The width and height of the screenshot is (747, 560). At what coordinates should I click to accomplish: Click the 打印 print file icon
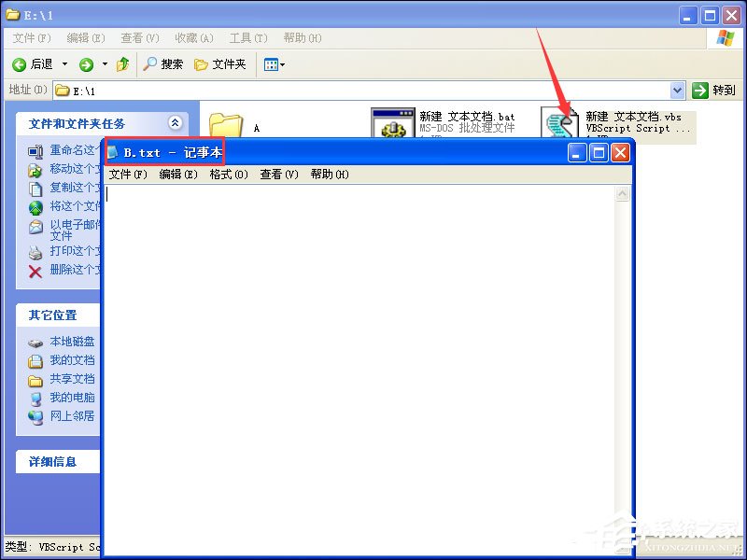click(x=35, y=252)
